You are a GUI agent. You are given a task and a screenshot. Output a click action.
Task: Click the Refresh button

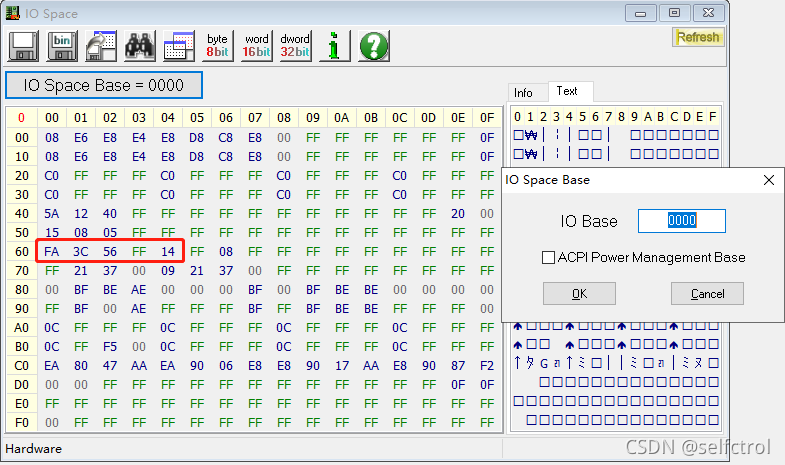(698, 37)
